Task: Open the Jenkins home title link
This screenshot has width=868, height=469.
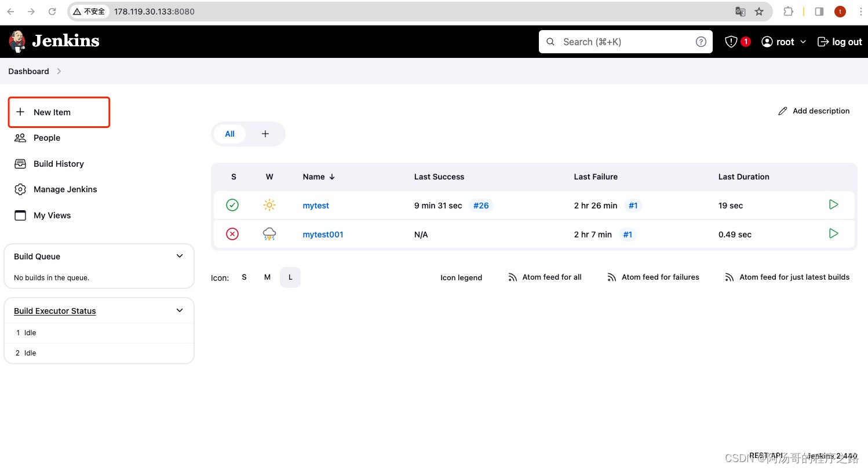Action: 65,41
